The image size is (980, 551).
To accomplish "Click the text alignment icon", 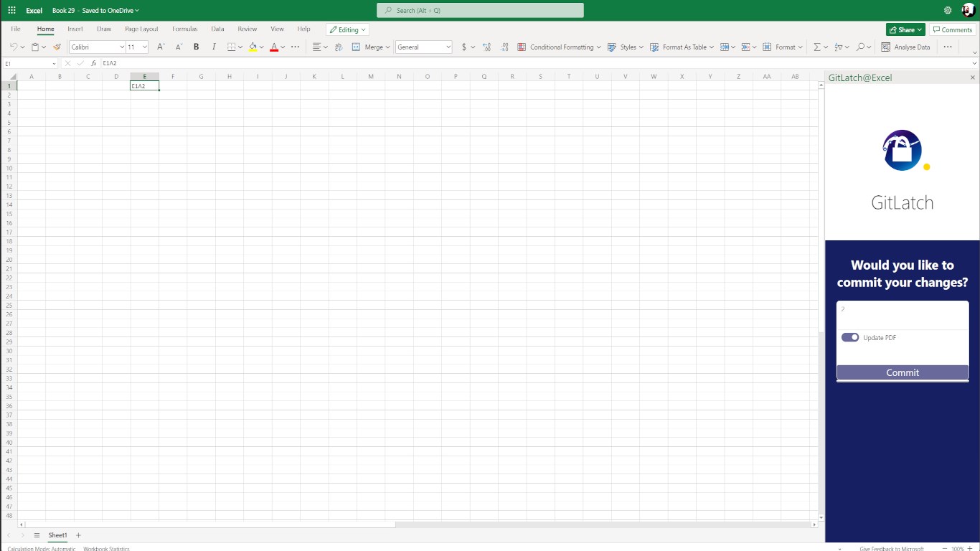I will point(316,47).
